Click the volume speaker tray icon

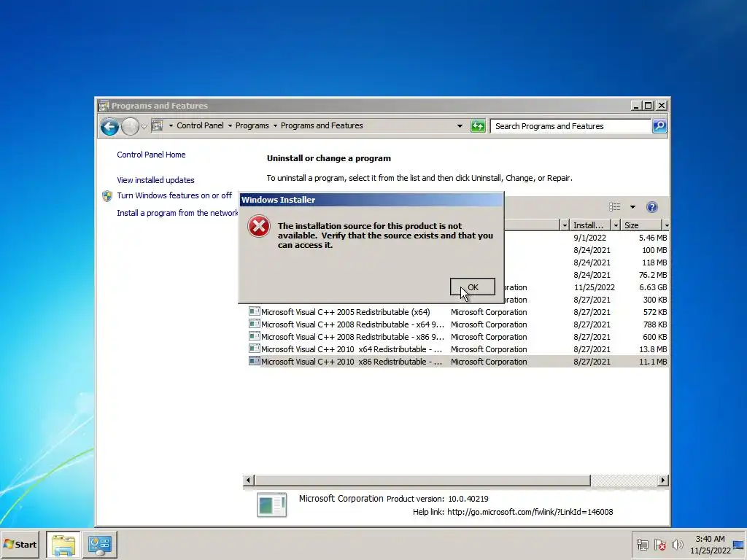677,545
